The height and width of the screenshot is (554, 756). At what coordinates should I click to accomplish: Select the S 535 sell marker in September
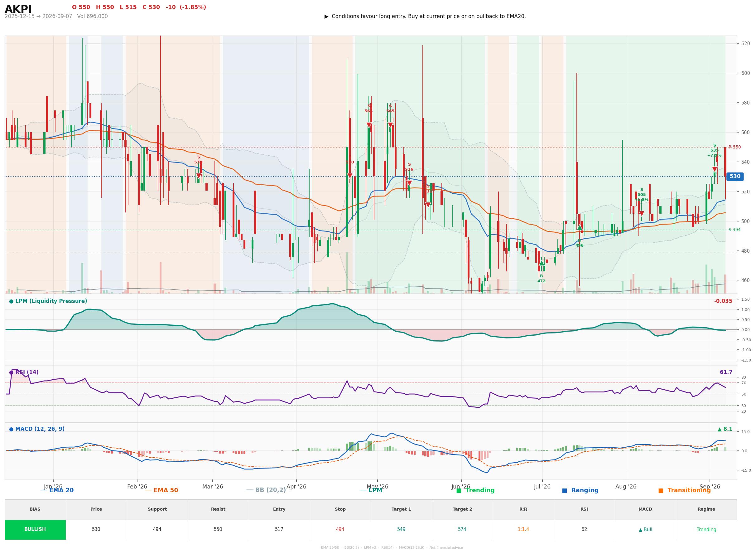pos(715,169)
